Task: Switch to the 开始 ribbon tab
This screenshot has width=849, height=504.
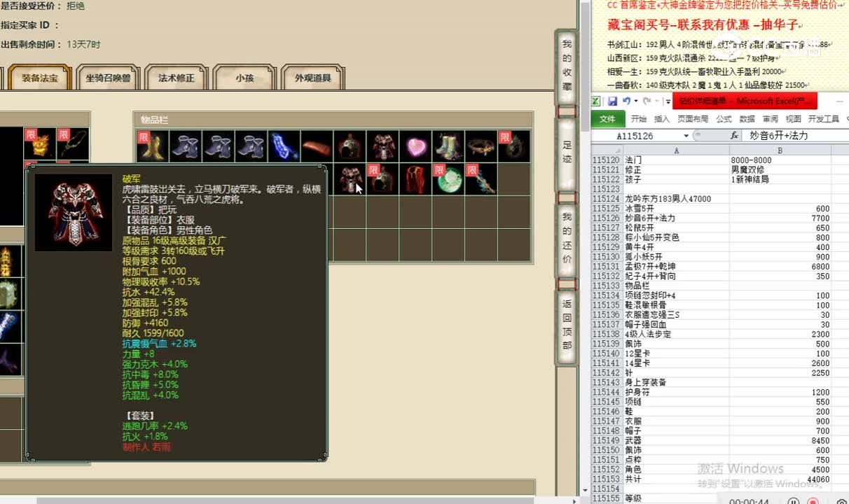Action: pyautogui.click(x=639, y=119)
